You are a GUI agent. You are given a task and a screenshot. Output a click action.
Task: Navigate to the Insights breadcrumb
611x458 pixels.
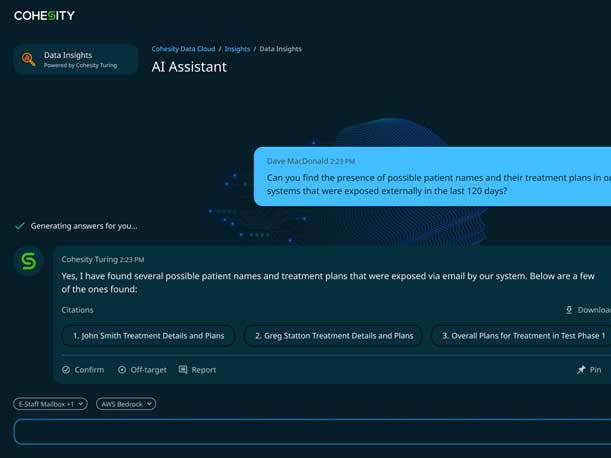point(237,48)
